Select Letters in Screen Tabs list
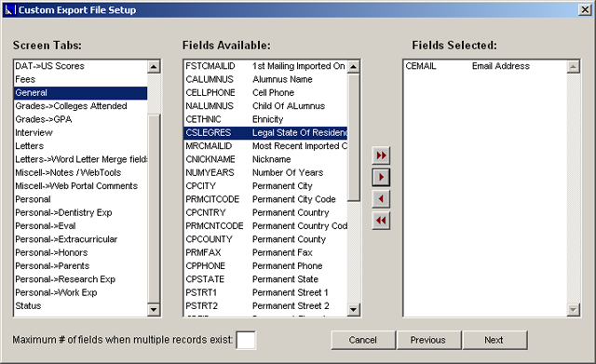The image size is (596, 364). (81, 146)
